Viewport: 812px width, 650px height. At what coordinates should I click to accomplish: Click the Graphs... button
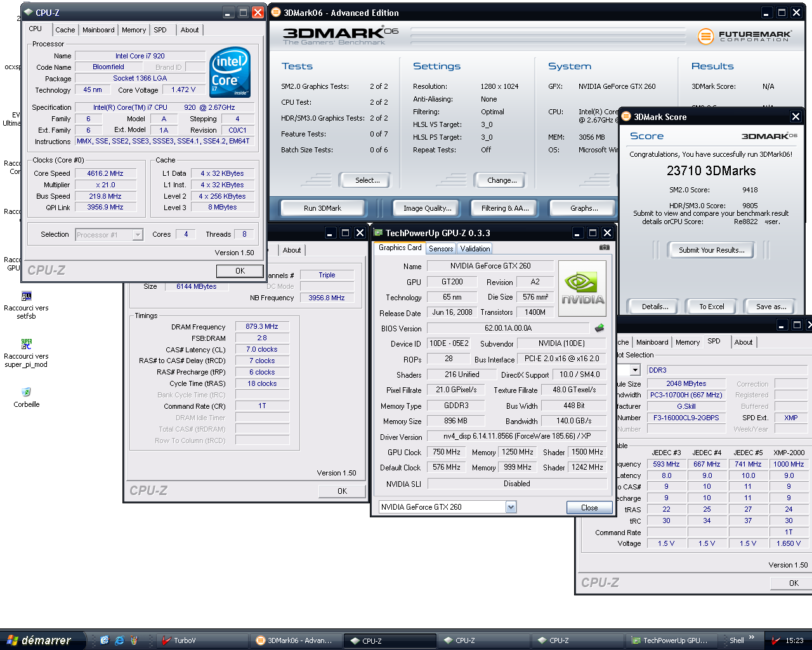584,208
